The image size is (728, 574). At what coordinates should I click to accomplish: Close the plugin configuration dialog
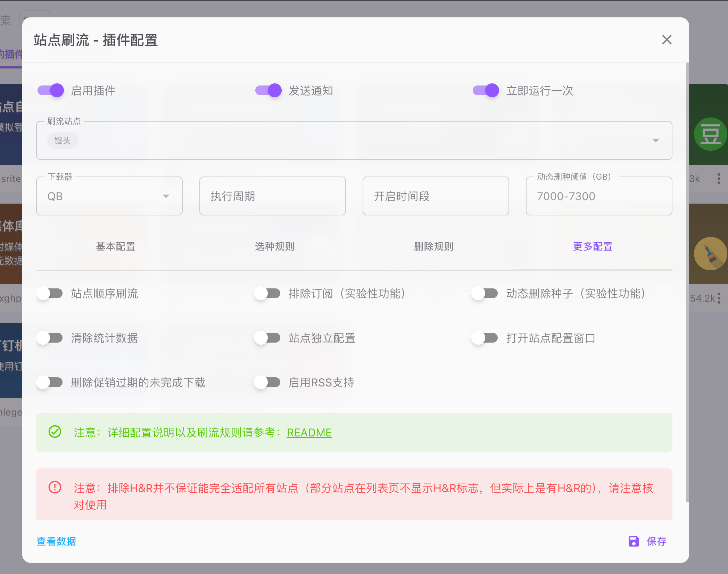(667, 40)
